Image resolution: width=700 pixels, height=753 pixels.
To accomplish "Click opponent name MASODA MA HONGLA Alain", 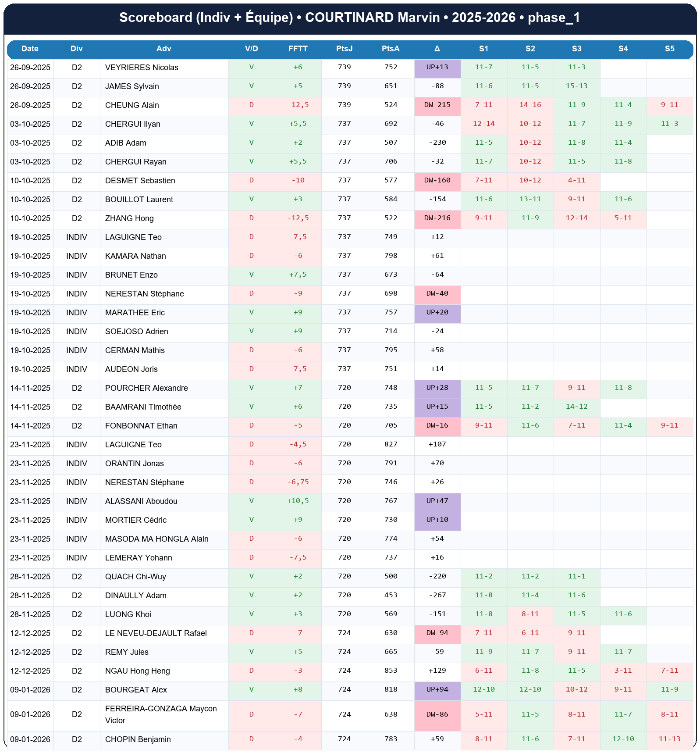I will 156,539.
